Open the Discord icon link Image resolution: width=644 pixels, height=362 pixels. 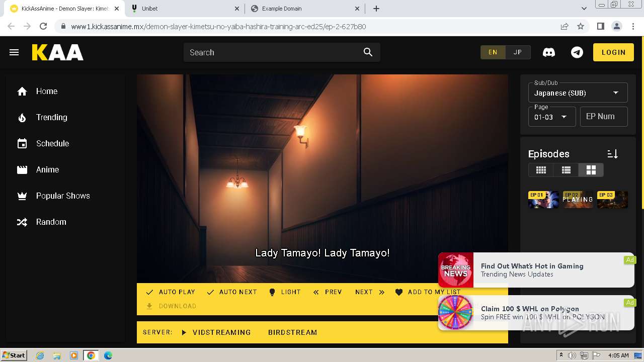click(x=549, y=52)
